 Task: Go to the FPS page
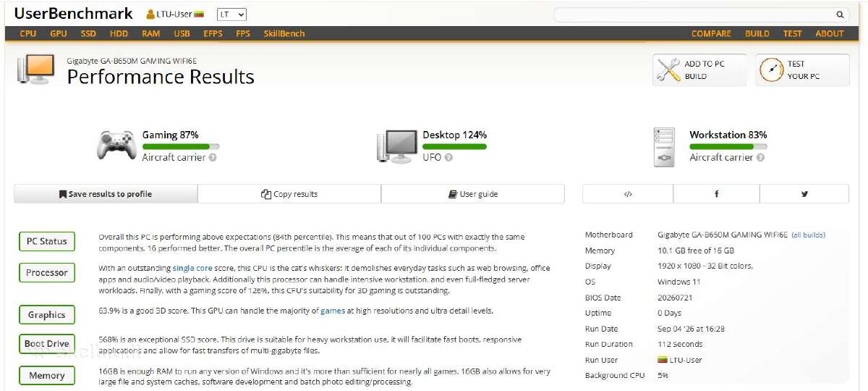[243, 33]
